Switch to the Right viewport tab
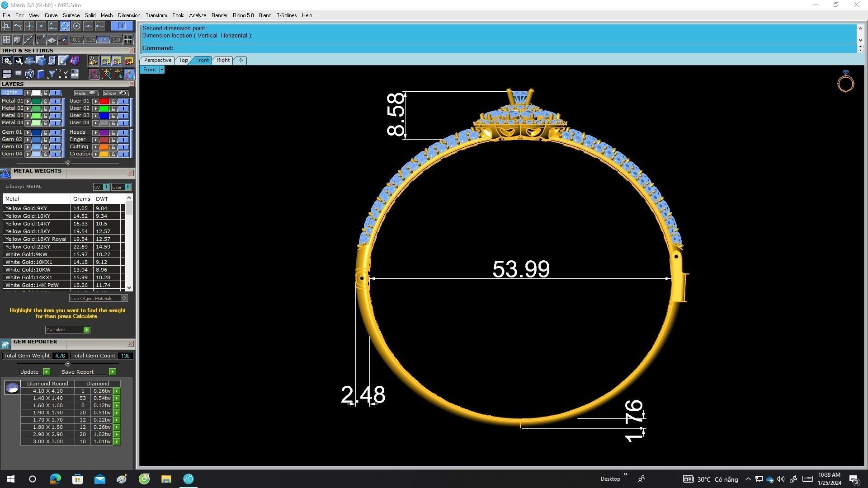The height and width of the screenshot is (488, 868). click(x=223, y=60)
